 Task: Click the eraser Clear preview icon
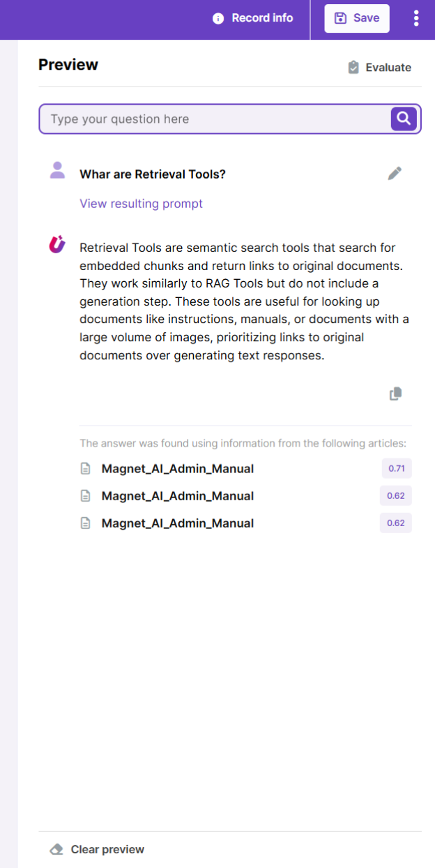pyautogui.click(x=56, y=850)
